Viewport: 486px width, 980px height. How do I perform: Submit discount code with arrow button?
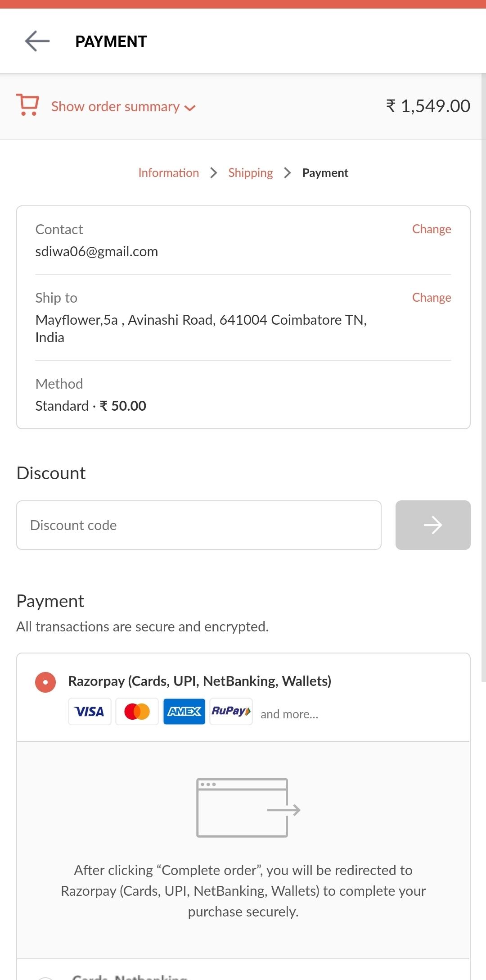click(x=433, y=525)
